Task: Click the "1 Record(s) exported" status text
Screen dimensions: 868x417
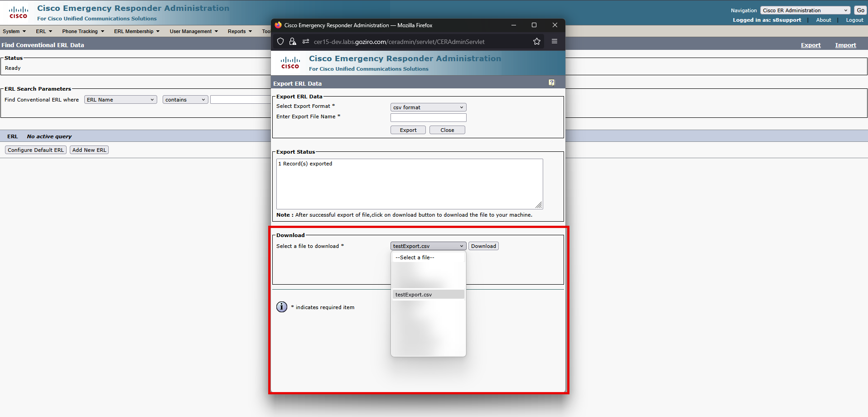Action: click(x=305, y=164)
